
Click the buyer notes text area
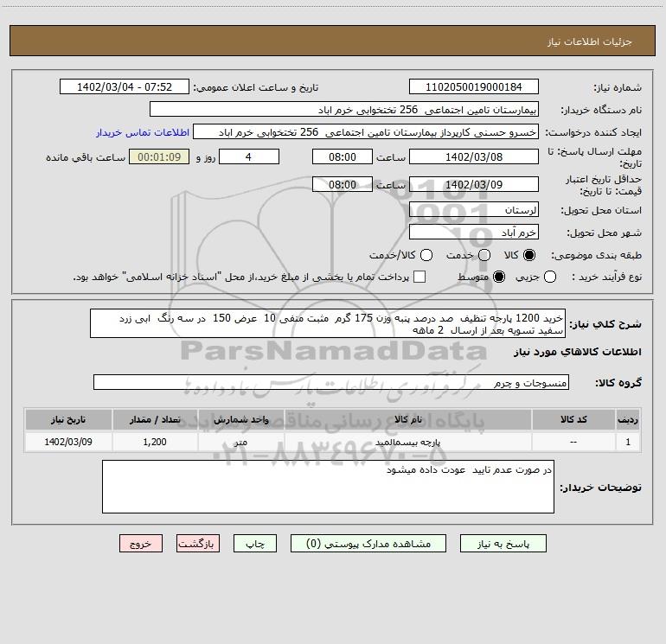pos(328,487)
